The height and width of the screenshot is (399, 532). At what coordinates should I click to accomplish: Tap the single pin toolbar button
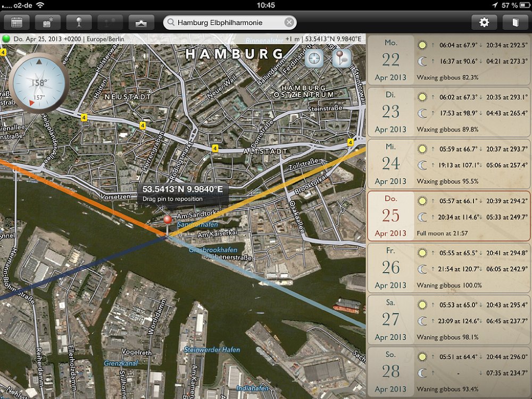[x=79, y=22]
